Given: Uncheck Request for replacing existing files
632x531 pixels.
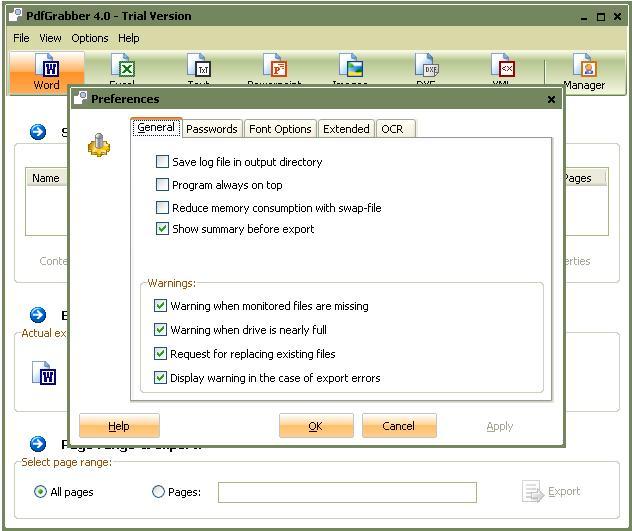Looking at the screenshot, I should click(x=160, y=354).
